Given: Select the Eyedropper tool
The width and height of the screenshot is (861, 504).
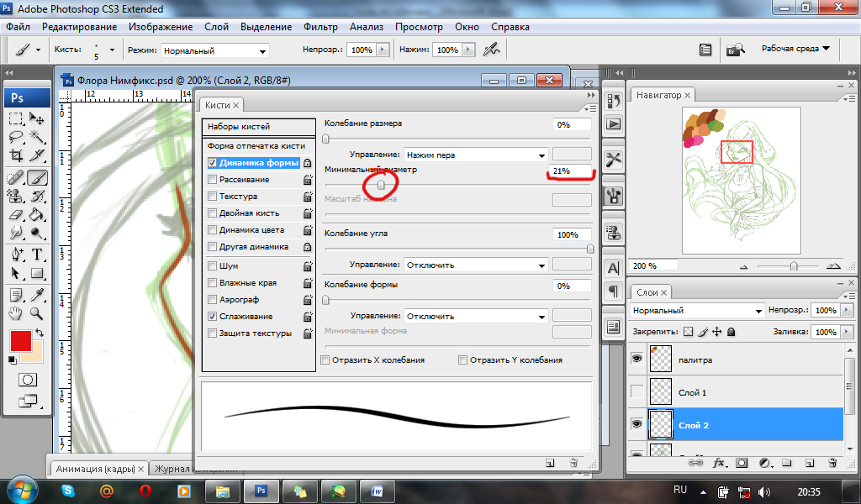Looking at the screenshot, I should pyautogui.click(x=37, y=294).
